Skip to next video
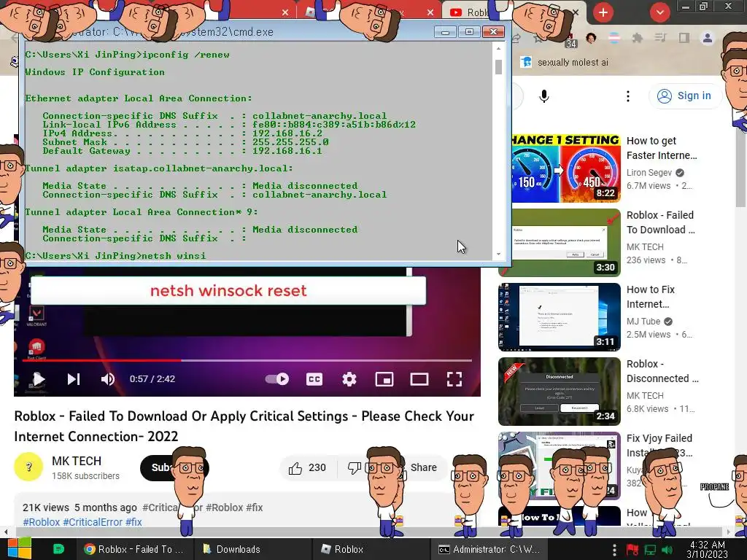Image resolution: width=747 pixels, height=560 pixels. coord(74,379)
